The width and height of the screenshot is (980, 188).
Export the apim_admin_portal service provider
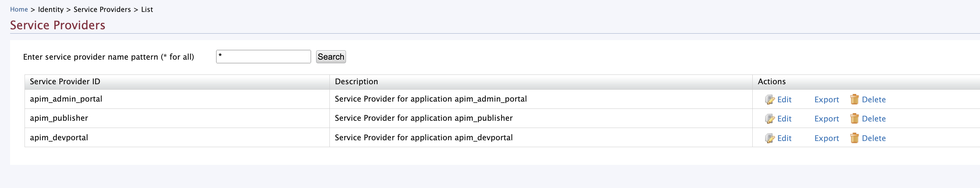click(x=826, y=99)
